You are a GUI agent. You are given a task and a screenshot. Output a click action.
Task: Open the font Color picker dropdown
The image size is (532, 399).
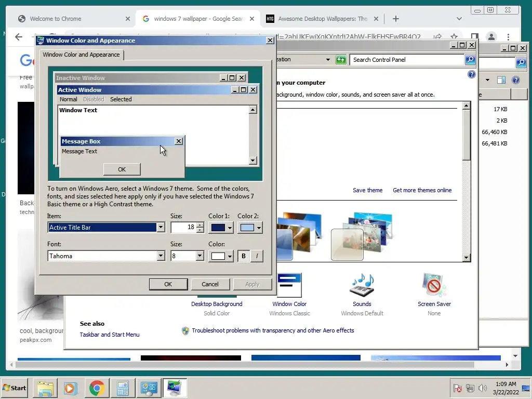point(221,256)
